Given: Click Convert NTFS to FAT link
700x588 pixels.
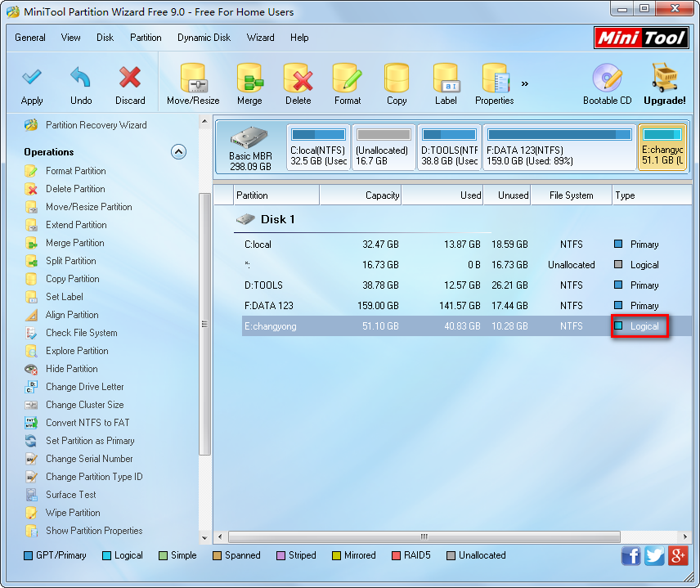Looking at the screenshot, I should tap(87, 423).
